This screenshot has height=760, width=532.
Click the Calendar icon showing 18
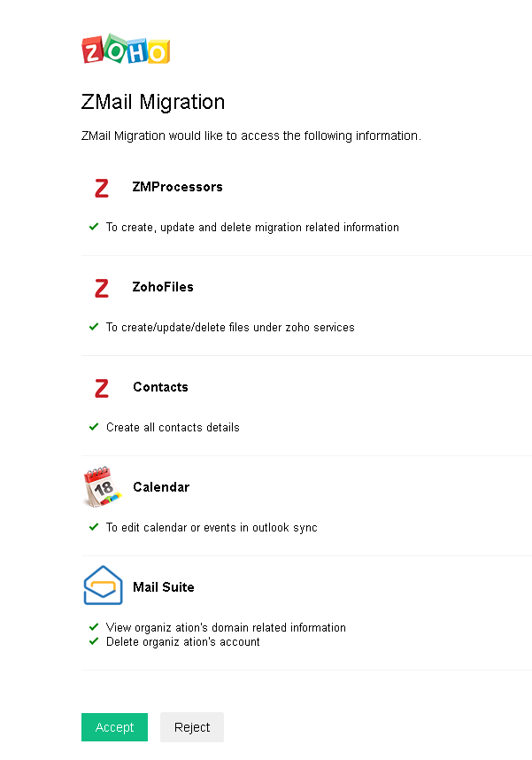tap(102, 487)
